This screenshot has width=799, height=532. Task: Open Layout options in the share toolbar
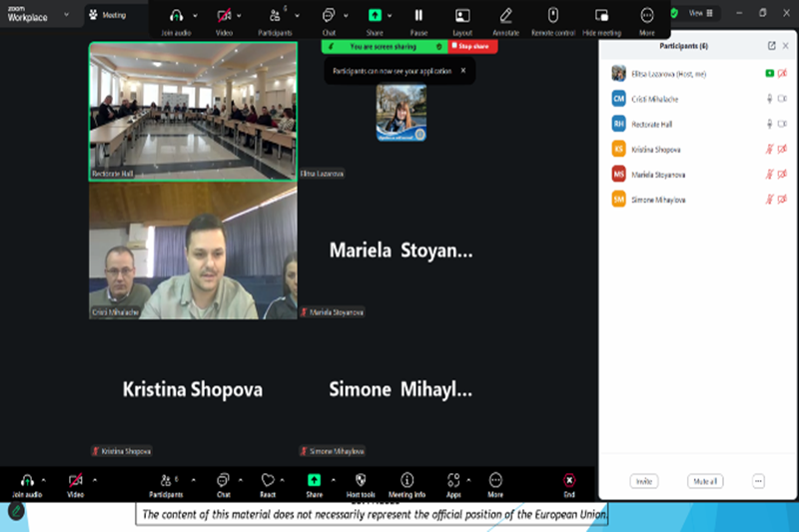click(x=462, y=19)
